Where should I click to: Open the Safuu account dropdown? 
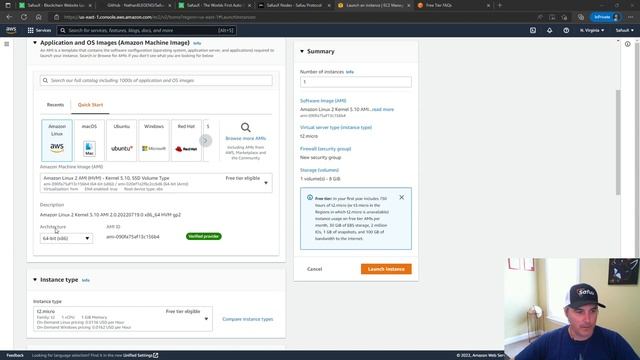(x=624, y=30)
